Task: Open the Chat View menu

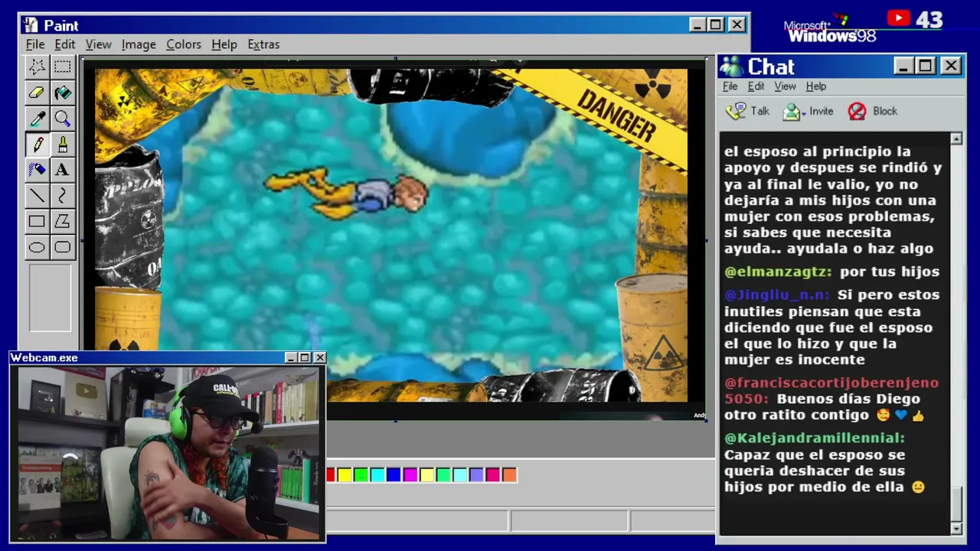Action: (x=785, y=86)
